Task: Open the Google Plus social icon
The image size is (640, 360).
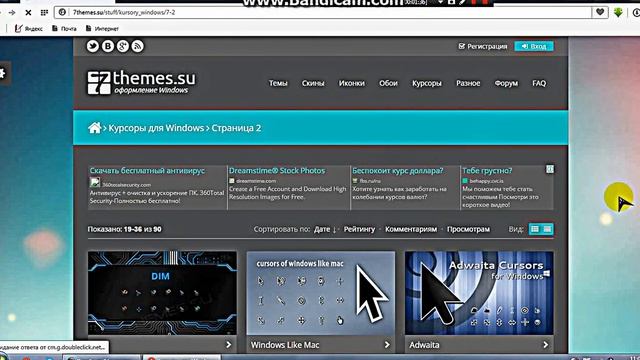Action: (123, 46)
